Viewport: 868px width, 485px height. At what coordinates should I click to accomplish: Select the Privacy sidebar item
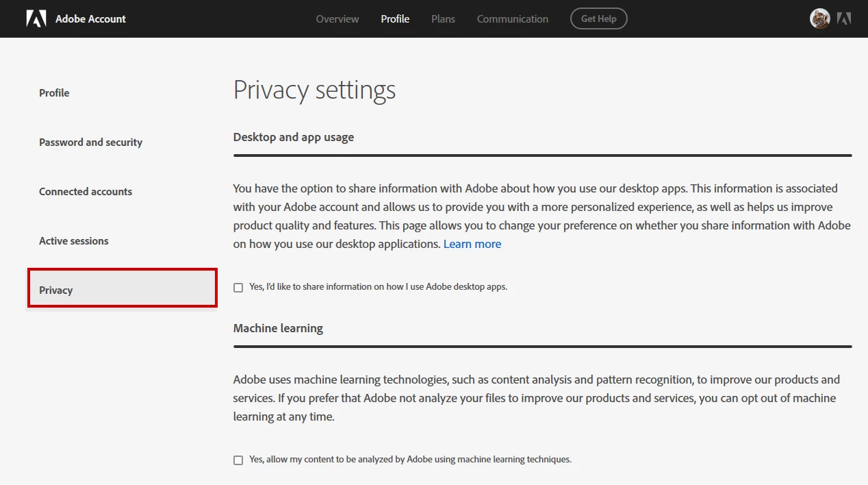(x=122, y=288)
